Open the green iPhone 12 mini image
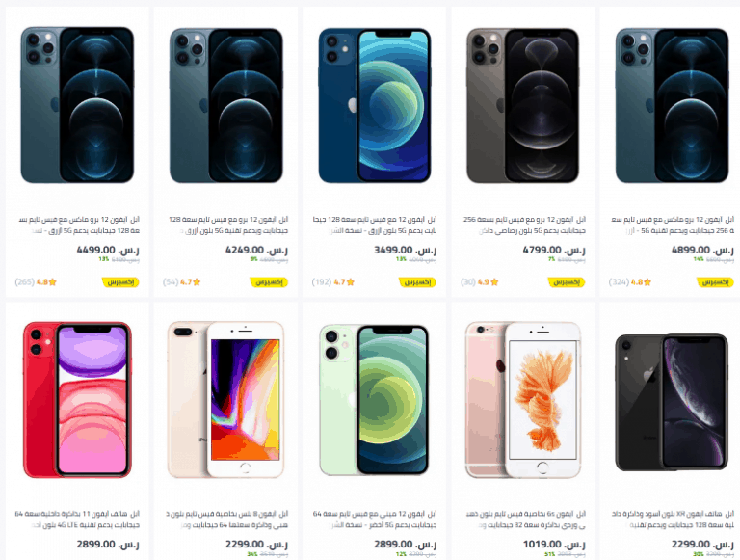This screenshot has width=740, height=560. click(x=374, y=399)
